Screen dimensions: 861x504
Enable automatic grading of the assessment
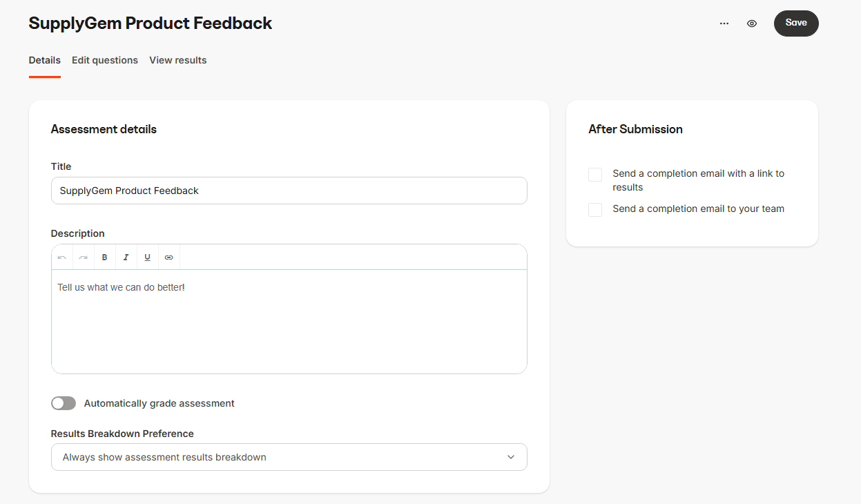(64, 403)
